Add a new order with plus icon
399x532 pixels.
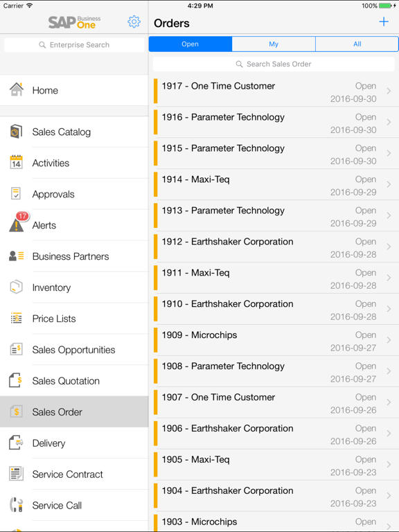point(384,21)
